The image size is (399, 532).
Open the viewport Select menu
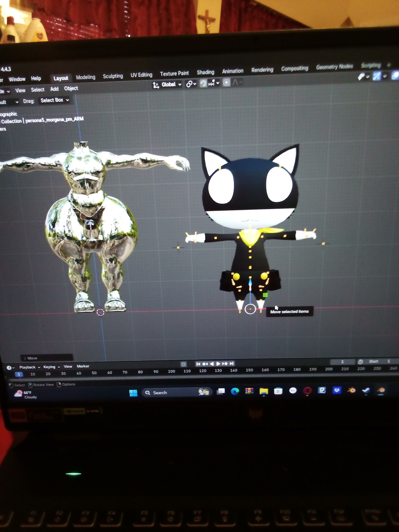coord(38,90)
